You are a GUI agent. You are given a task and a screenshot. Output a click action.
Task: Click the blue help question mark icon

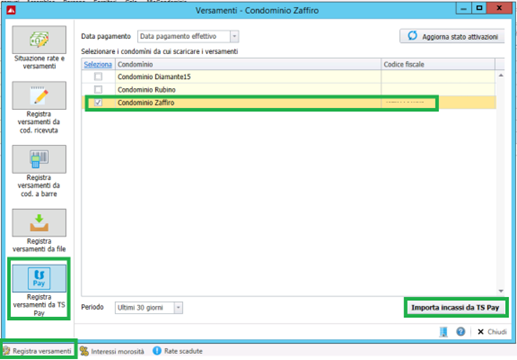click(x=461, y=332)
